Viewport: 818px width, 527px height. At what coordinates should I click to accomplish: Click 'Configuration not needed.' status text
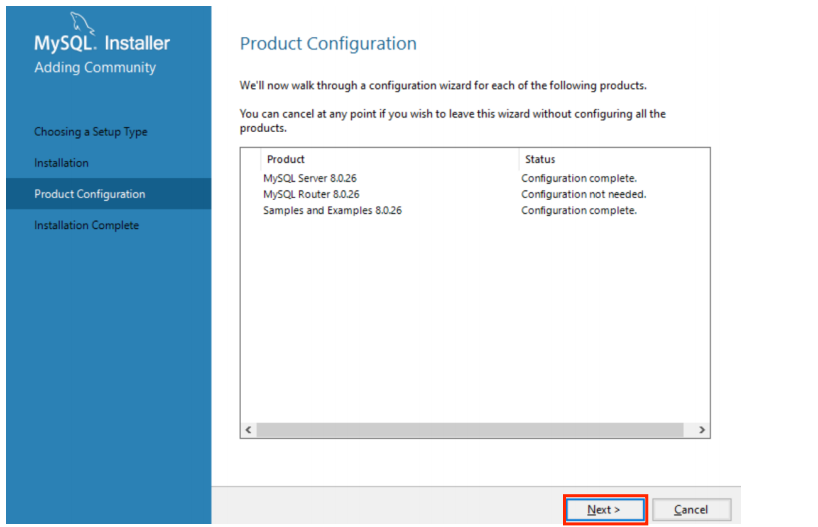coord(584,194)
